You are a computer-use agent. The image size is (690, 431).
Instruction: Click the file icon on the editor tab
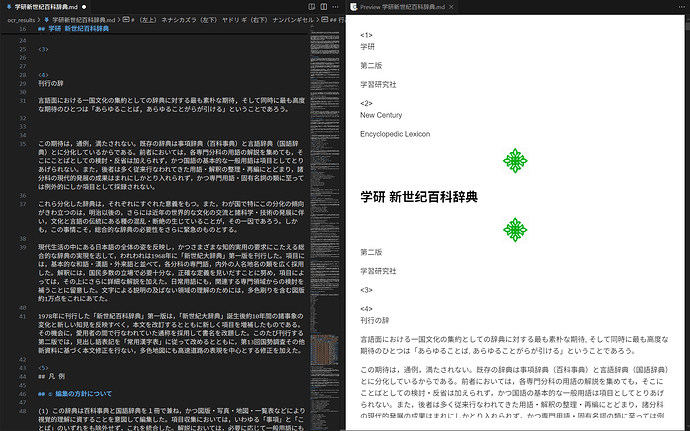pyautogui.click(x=8, y=6)
